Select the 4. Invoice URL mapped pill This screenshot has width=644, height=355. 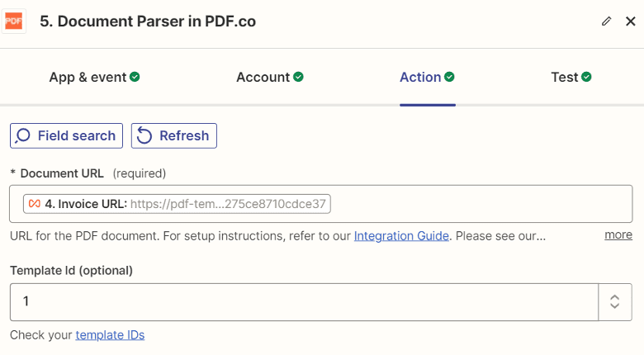coord(177,204)
